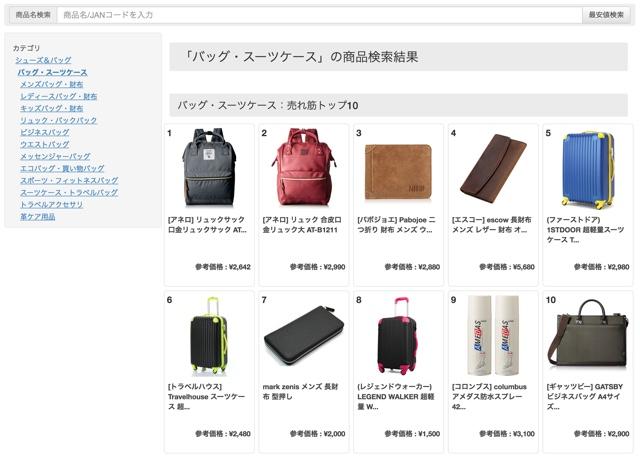Click the 商品名/JANコード search input field
This screenshot has height=460, width=640.
[x=319, y=15]
